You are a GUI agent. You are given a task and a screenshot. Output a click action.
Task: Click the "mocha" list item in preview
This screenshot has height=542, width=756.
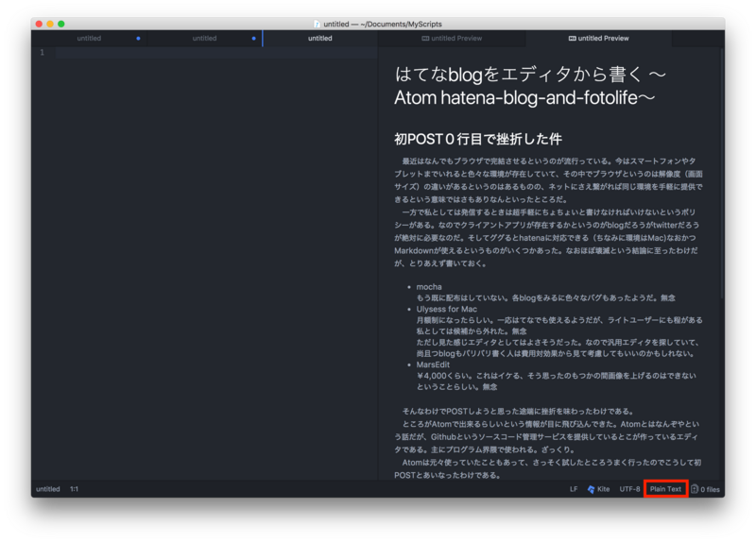coord(429,287)
